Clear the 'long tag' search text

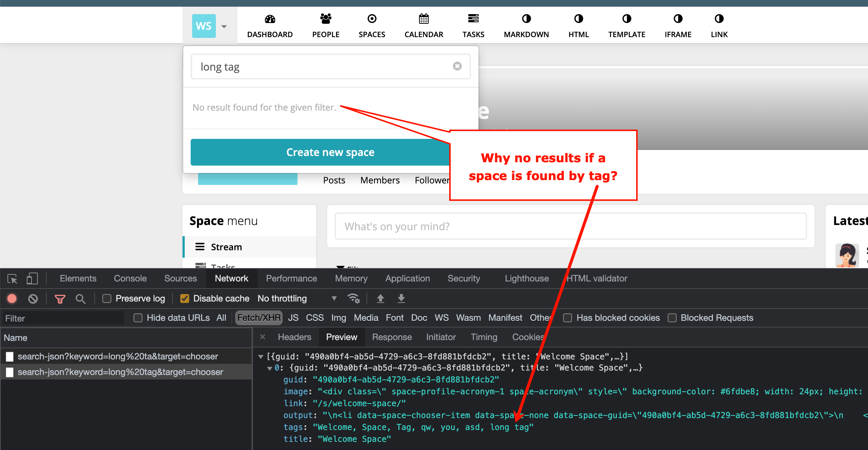[457, 66]
